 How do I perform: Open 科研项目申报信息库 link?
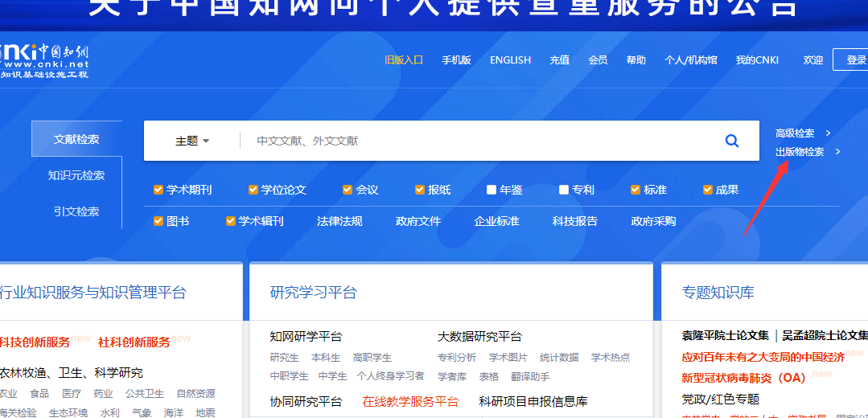click(533, 401)
